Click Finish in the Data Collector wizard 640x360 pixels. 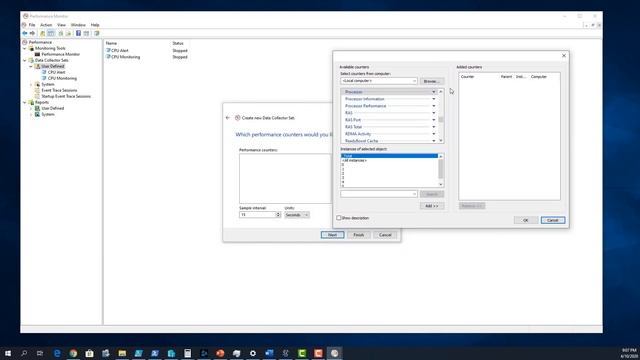[358, 235]
